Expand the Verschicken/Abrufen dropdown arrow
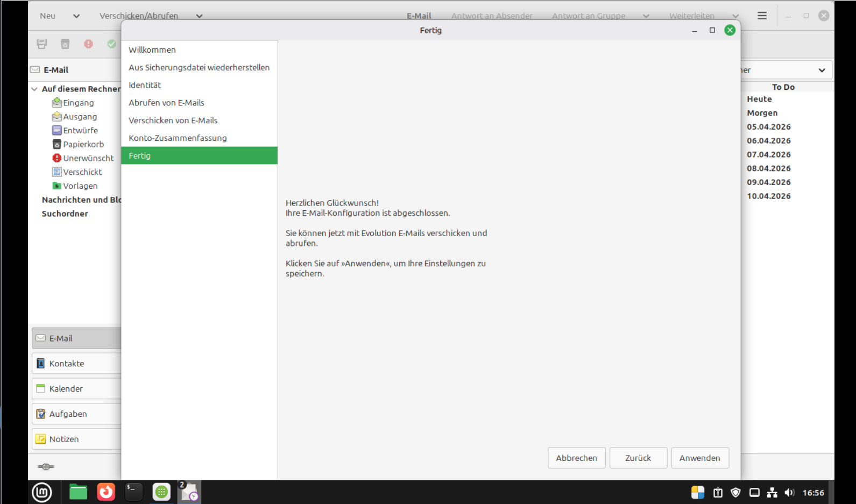 199,16
